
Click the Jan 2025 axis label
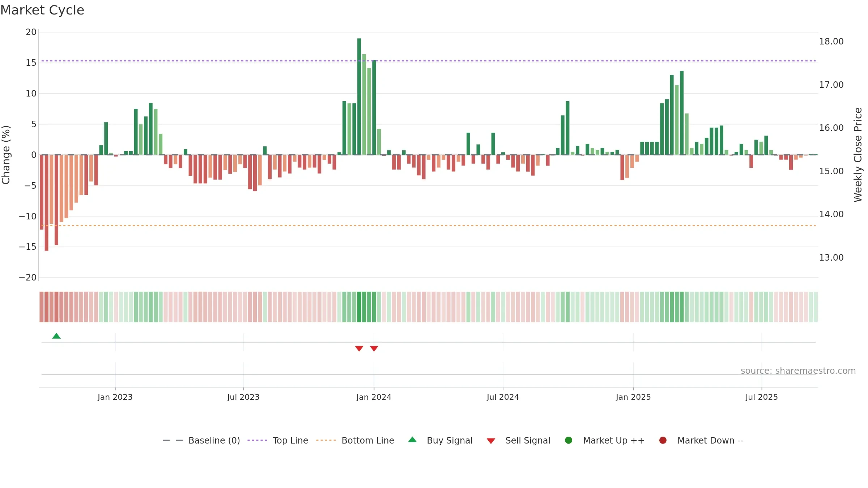point(633,397)
